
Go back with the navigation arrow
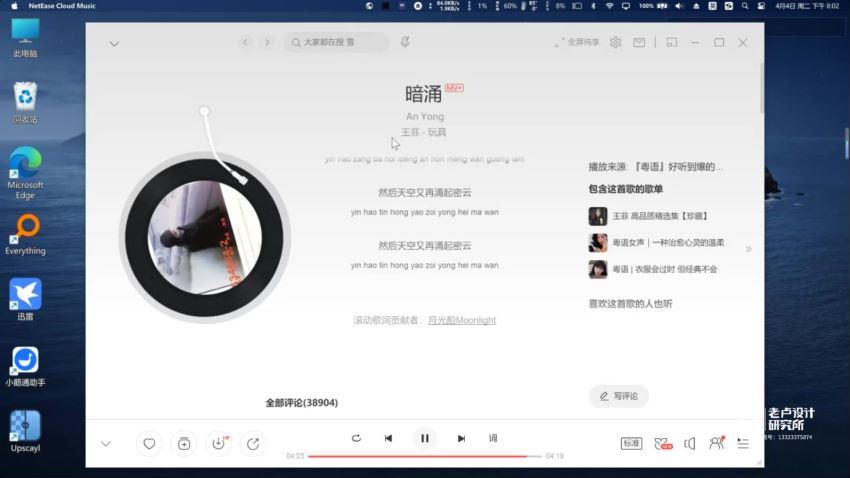click(x=246, y=42)
